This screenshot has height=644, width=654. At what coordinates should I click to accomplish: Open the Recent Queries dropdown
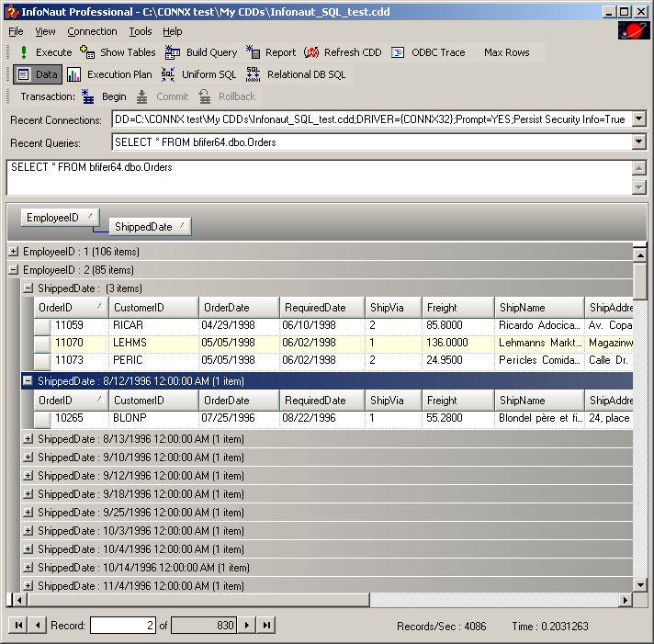pos(639,142)
